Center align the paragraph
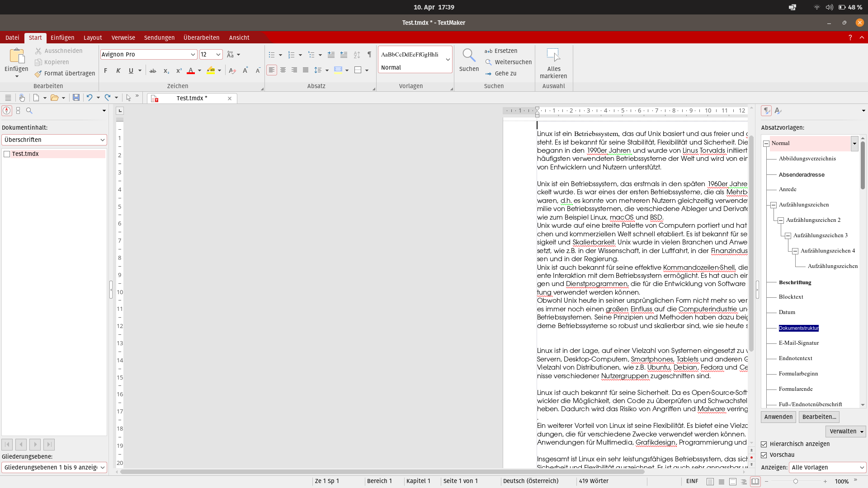Viewport: 868px width, 488px height. point(283,70)
